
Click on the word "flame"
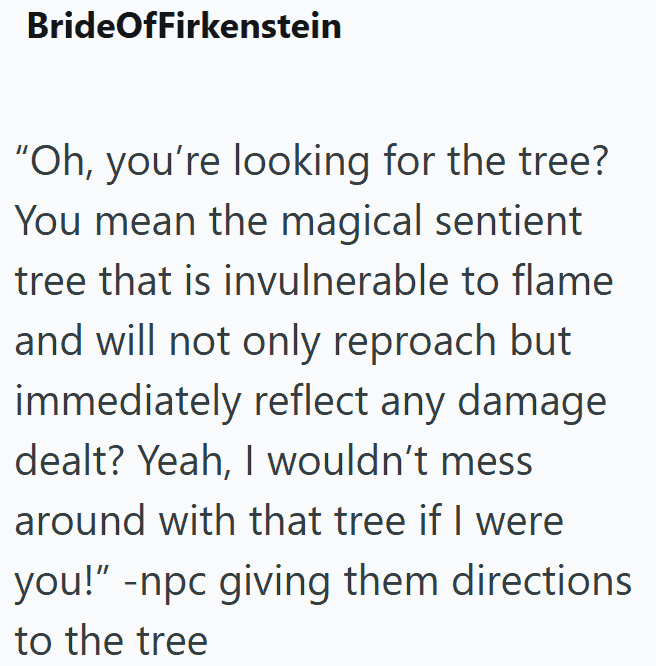click(x=563, y=281)
